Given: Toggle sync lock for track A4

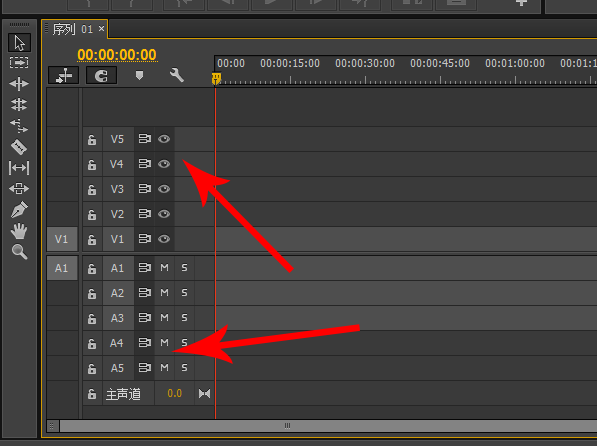Looking at the screenshot, I should [144, 343].
